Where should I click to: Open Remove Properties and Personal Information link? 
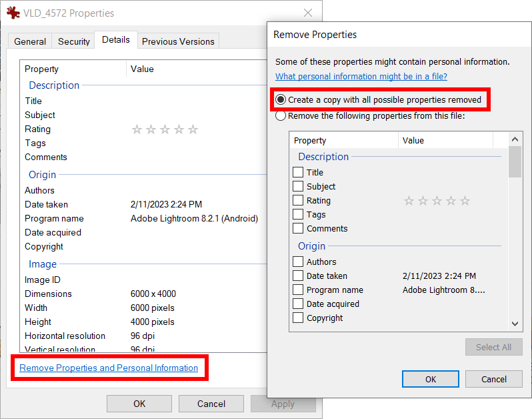click(x=109, y=368)
